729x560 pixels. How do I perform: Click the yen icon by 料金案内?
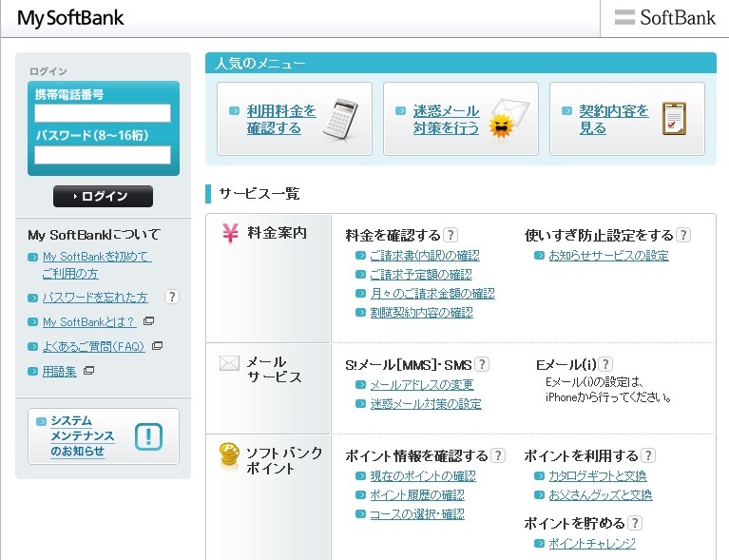(x=230, y=233)
